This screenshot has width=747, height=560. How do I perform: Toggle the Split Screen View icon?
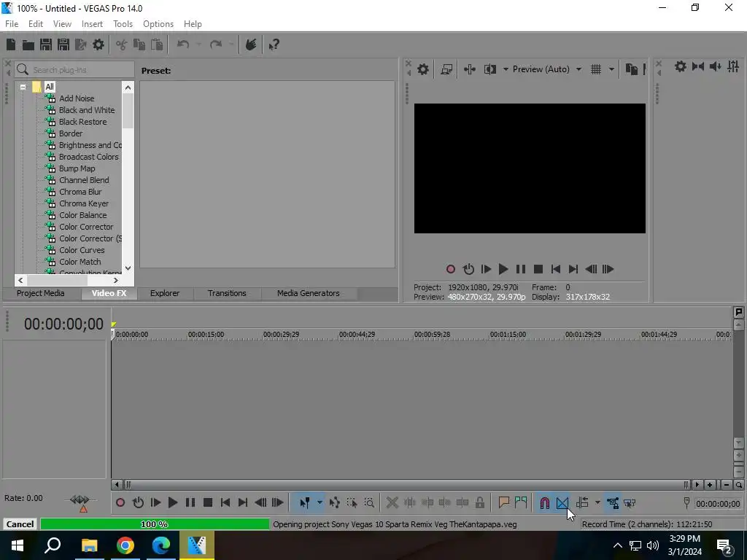point(490,69)
